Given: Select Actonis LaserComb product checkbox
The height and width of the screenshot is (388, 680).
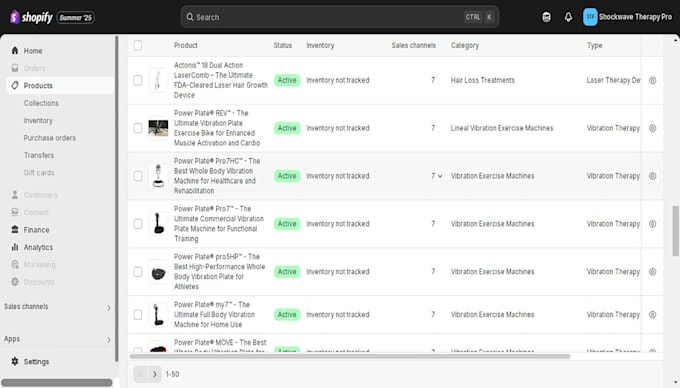Looking at the screenshot, I should (x=138, y=80).
